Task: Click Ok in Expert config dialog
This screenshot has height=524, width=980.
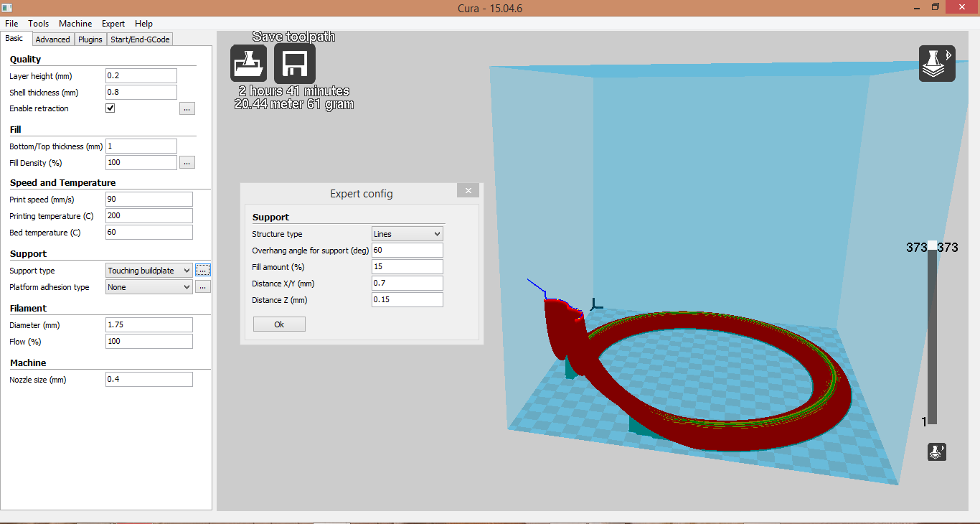Action: [x=279, y=324]
